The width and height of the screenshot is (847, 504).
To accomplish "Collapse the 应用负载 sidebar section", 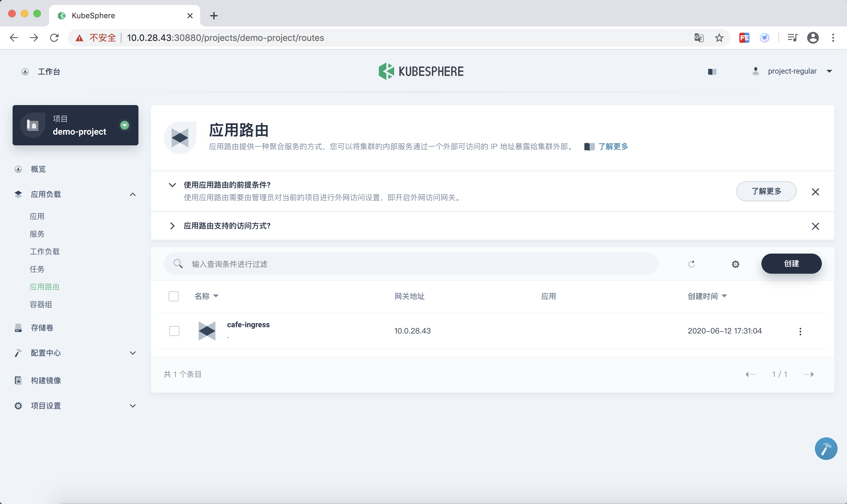I will 133,194.
